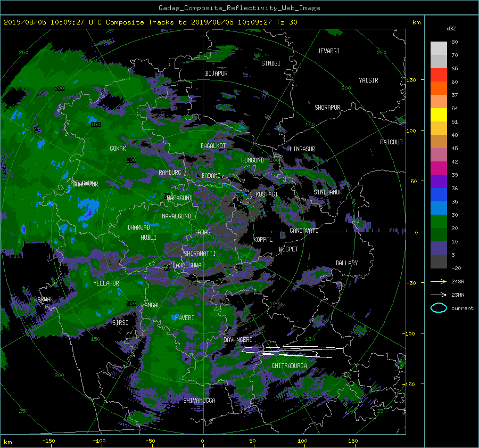
Task: Click the DHARWAD city label
Action: click(139, 227)
